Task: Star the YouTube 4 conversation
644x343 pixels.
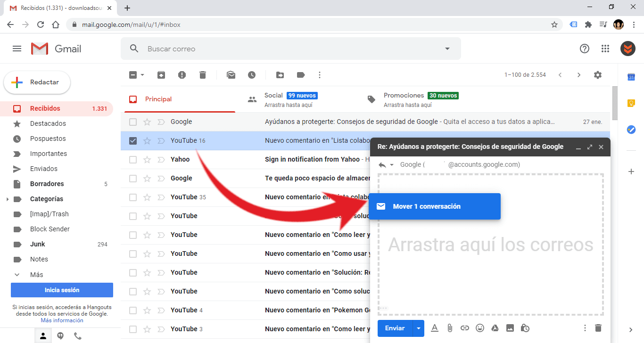Action: tap(147, 310)
